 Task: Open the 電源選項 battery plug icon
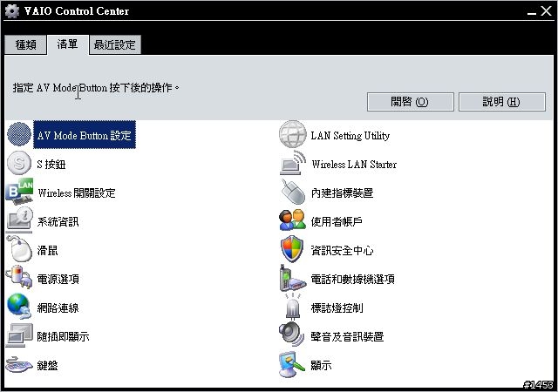pyautogui.click(x=19, y=278)
